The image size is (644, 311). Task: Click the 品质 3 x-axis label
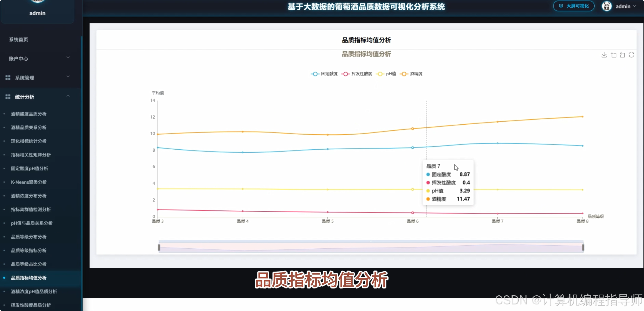(158, 221)
